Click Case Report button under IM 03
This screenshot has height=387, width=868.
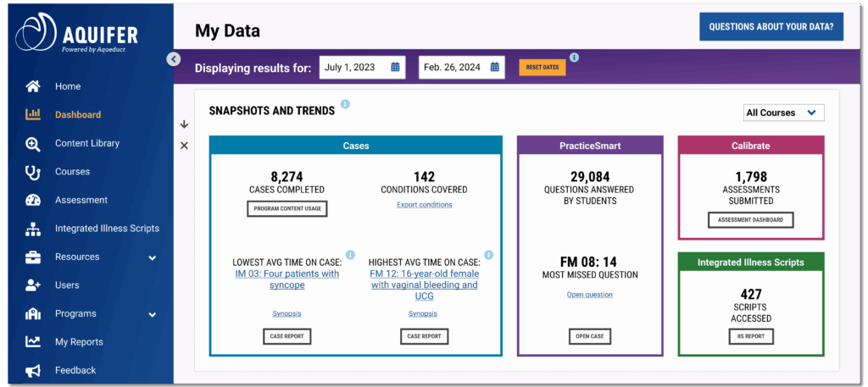(287, 336)
